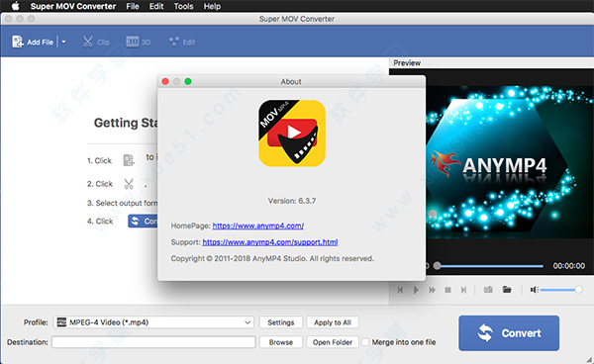Click Apply to All button
The height and width of the screenshot is (364, 594).
[x=333, y=322]
